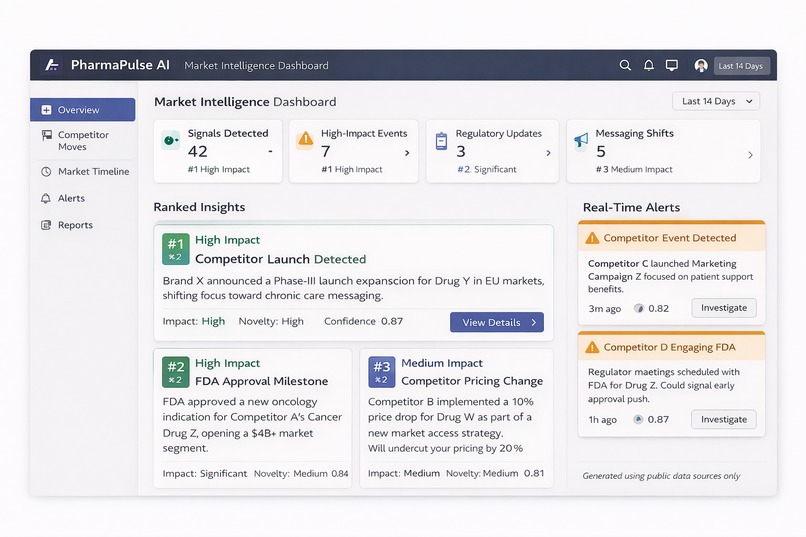Open Reports in the sidebar
806x537 pixels.
coord(67,225)
